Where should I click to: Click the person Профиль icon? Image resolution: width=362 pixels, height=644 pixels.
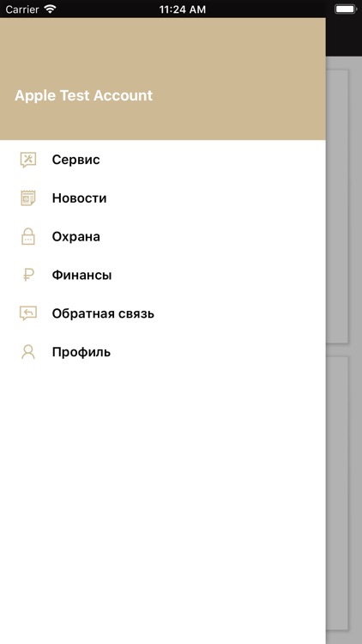click(28, 352)
